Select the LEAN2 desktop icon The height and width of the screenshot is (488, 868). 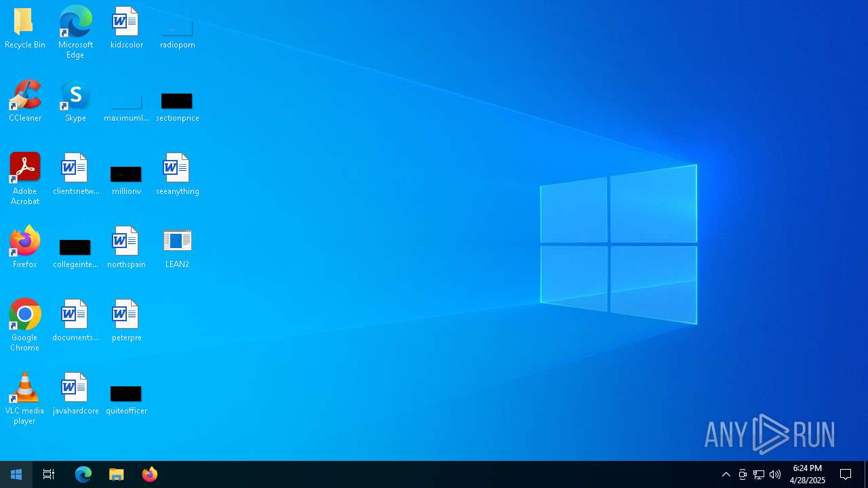[177, 247]
